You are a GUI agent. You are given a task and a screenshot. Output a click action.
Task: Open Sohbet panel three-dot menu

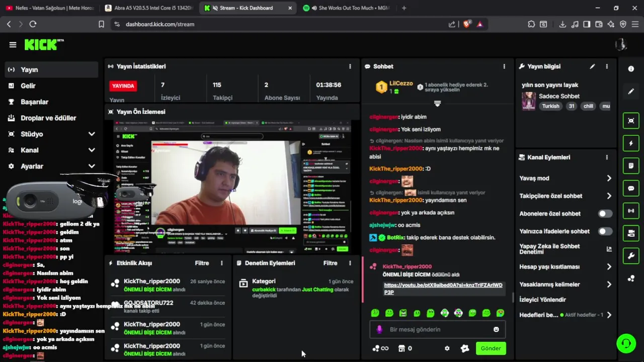pyautogui.click(x=504, y=66)
